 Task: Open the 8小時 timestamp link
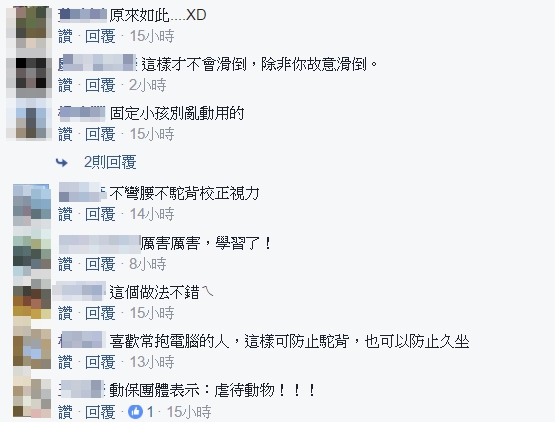point(148,264)
